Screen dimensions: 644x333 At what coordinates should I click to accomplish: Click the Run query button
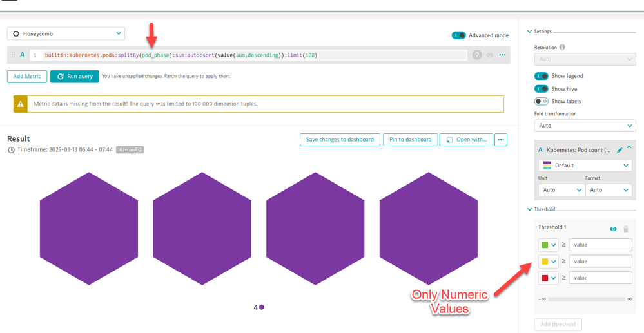pos(74,76)
